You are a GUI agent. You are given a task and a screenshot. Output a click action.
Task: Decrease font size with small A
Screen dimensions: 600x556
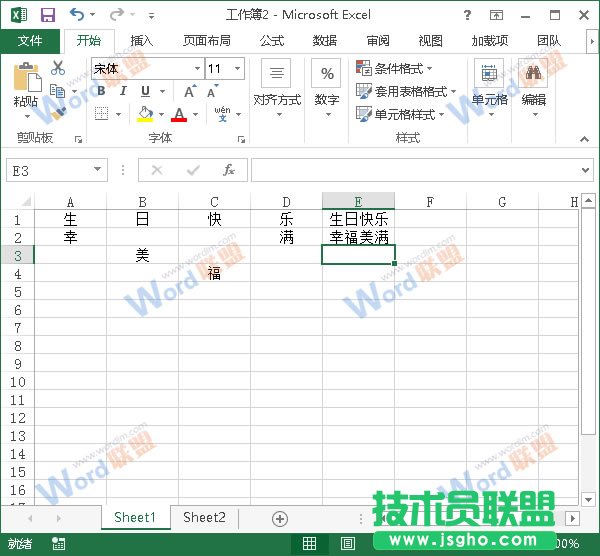coord(212,91)
